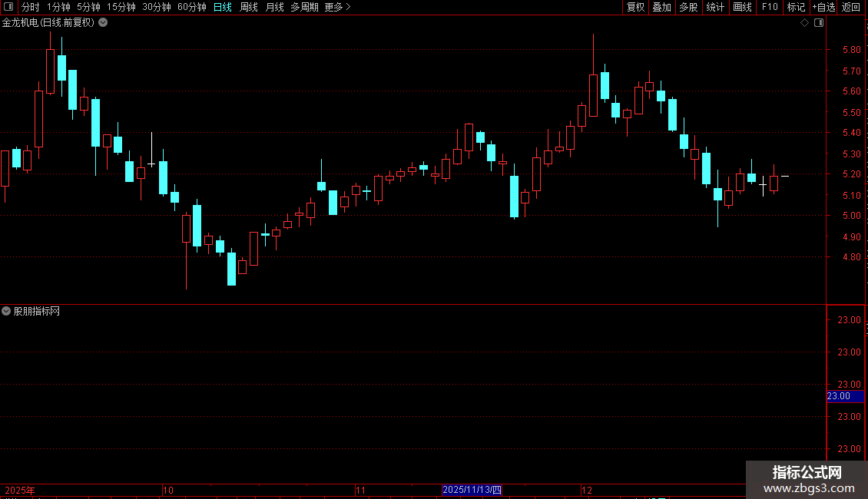Switch to 周线 weekly tab

click(x=249, y=7)
